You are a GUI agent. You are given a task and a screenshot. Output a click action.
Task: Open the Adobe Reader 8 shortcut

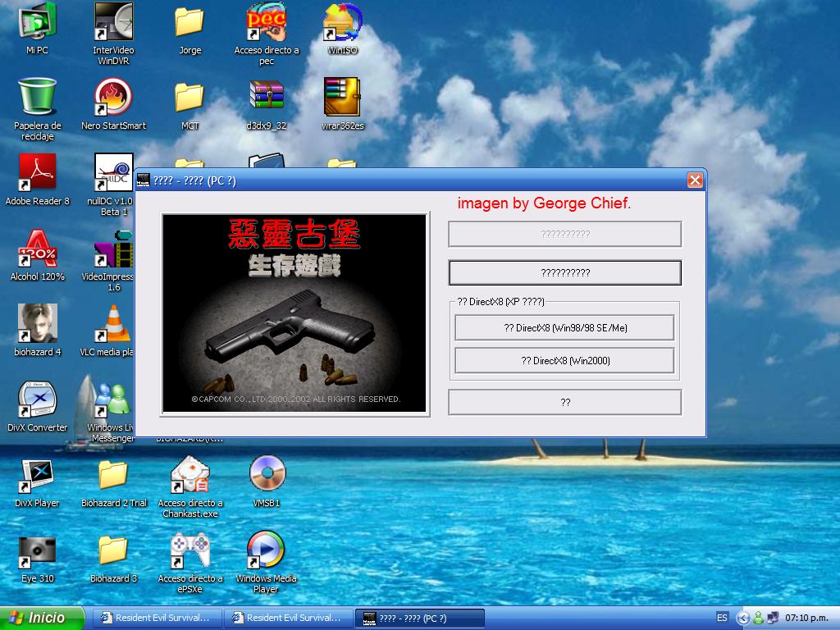pos(37,173)
